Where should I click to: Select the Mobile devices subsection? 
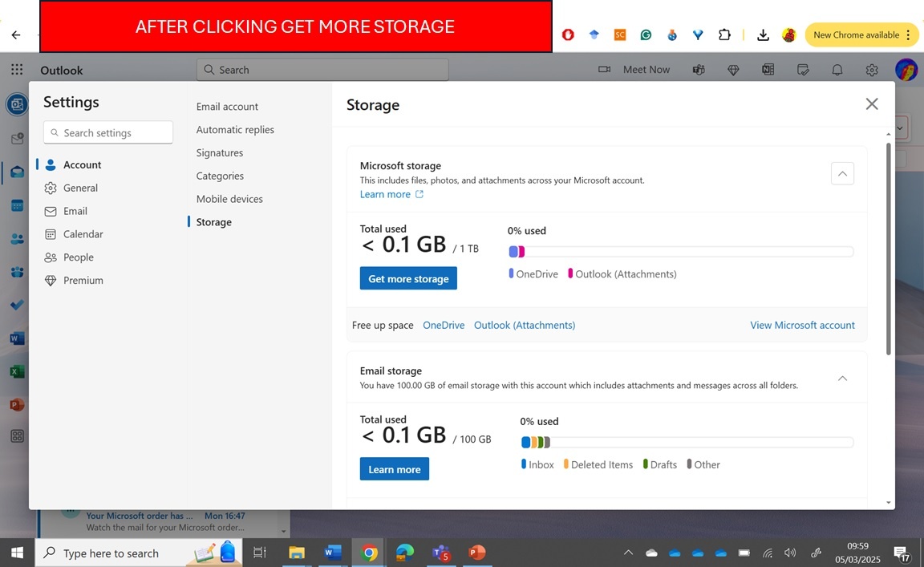pos(229,199)
